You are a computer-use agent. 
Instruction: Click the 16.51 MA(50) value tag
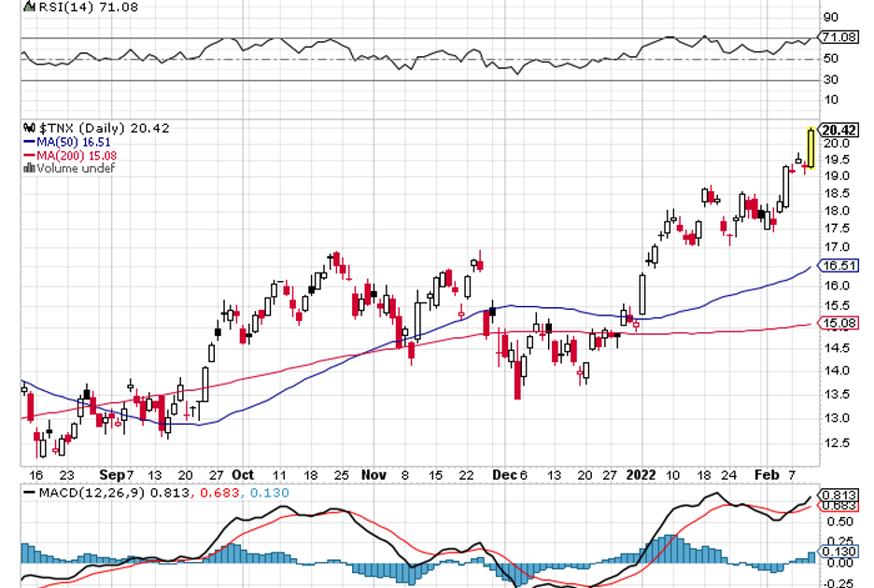pos(839,265)
